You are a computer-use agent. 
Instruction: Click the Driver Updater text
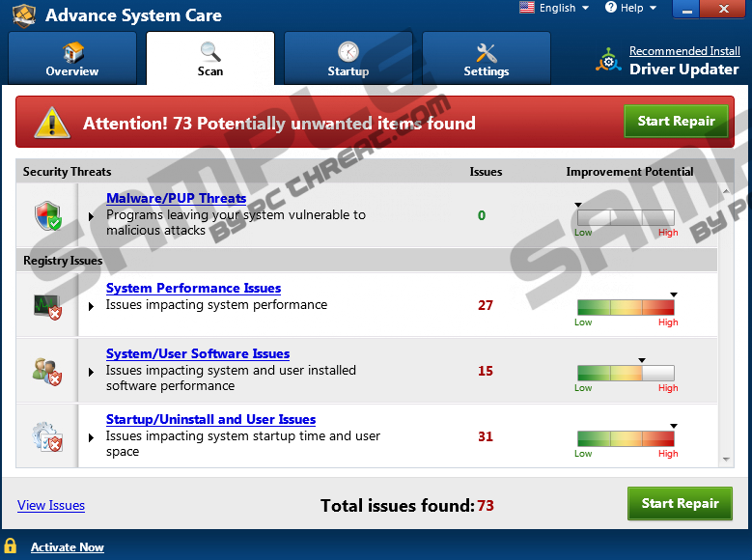tap(683, 70)
